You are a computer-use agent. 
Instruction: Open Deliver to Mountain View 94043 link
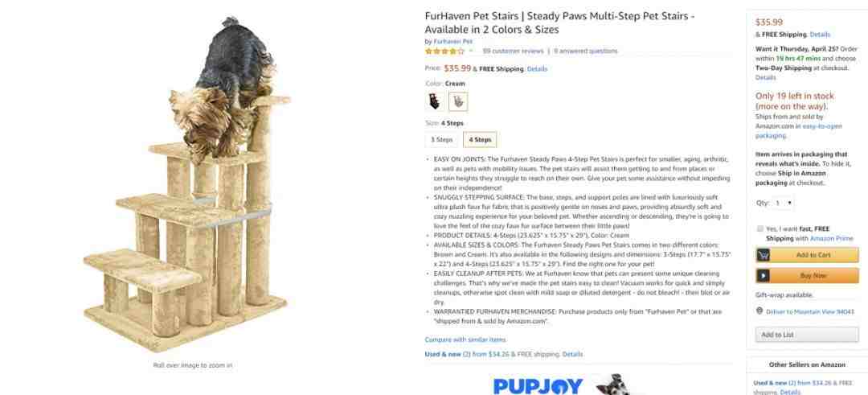click(810, 312)
